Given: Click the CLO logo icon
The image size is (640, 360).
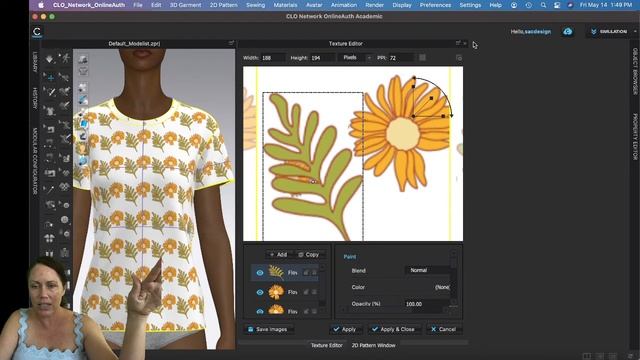Looking at the screenshot, I should point(37,32).
